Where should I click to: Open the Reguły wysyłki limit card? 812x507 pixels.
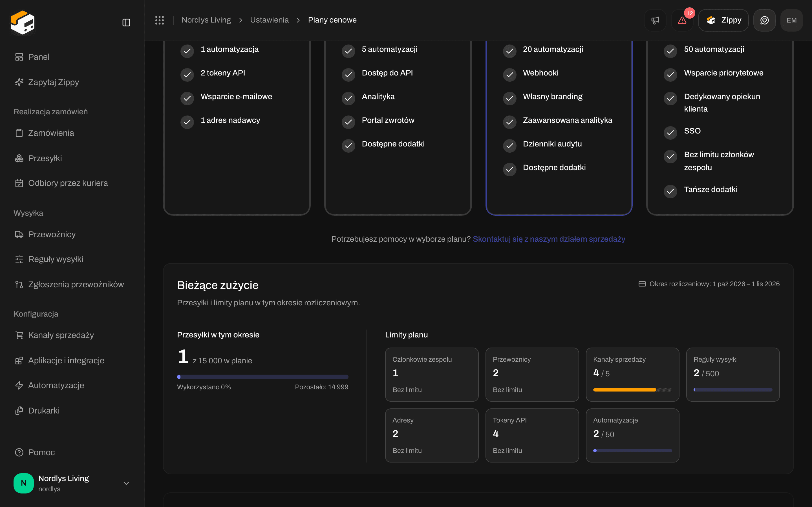pyautogui.click(x=733, y=374)
